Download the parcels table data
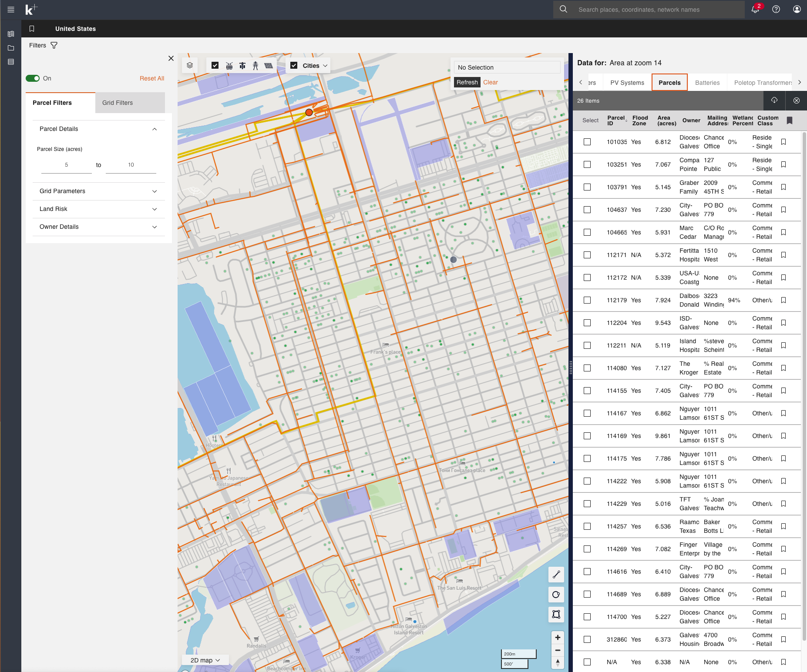Screen dimensions: 807x672 (774, 100)
